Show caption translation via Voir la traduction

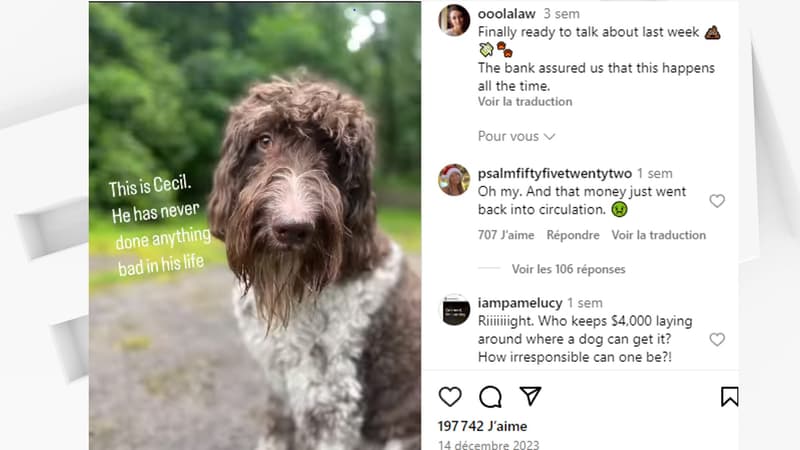[524, 102]
